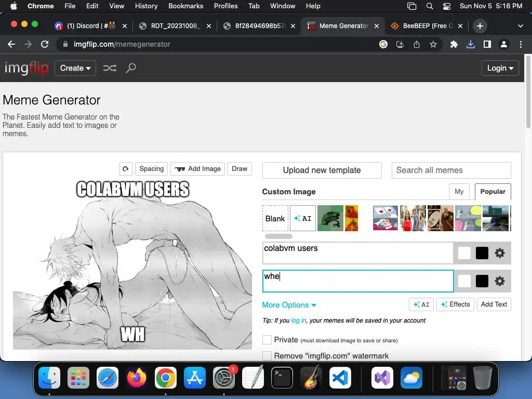Open the View menu in the menu bar
The image size is (532, 399).
pos(117,6)
